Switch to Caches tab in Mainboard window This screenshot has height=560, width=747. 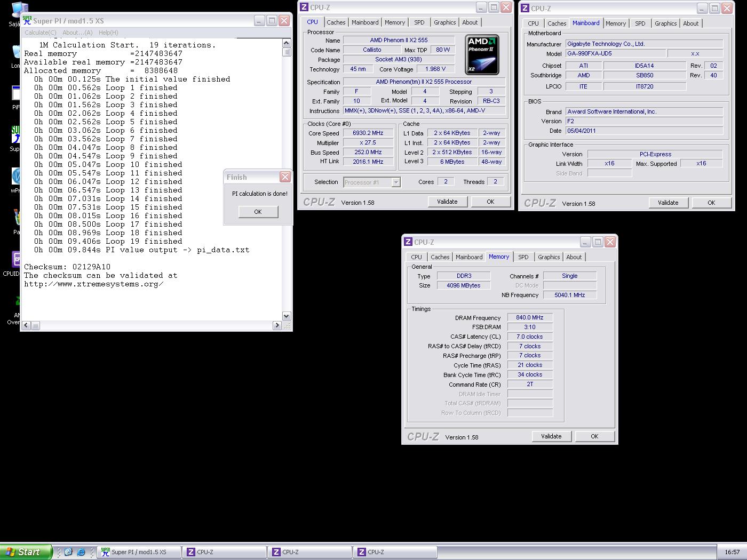[557, 23]
